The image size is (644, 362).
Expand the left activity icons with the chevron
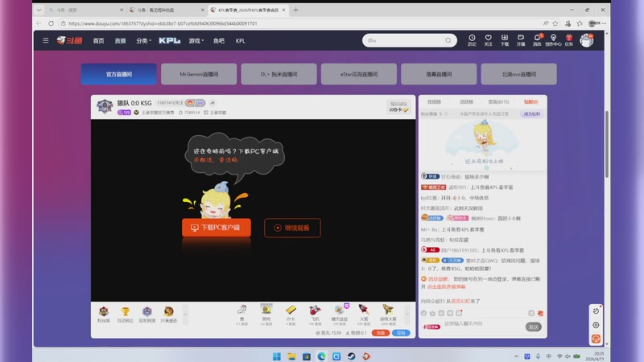[x=185, y=315]
